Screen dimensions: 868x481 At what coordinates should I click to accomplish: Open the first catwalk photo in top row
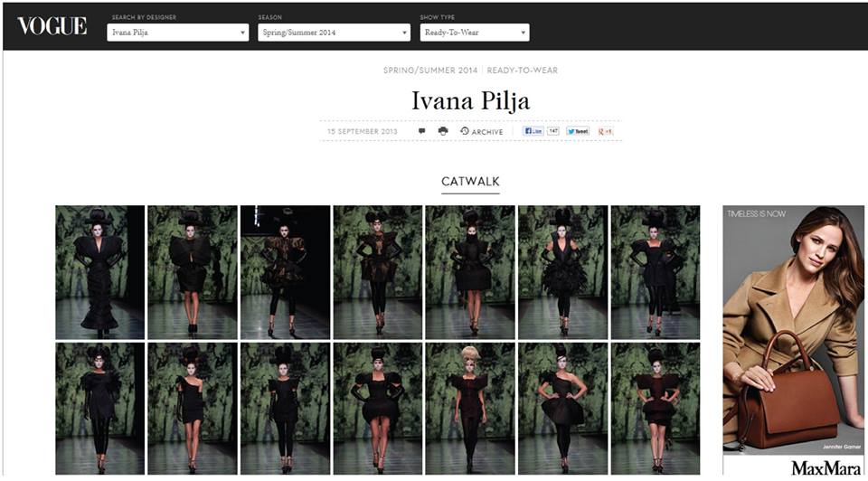click(99, 272)
